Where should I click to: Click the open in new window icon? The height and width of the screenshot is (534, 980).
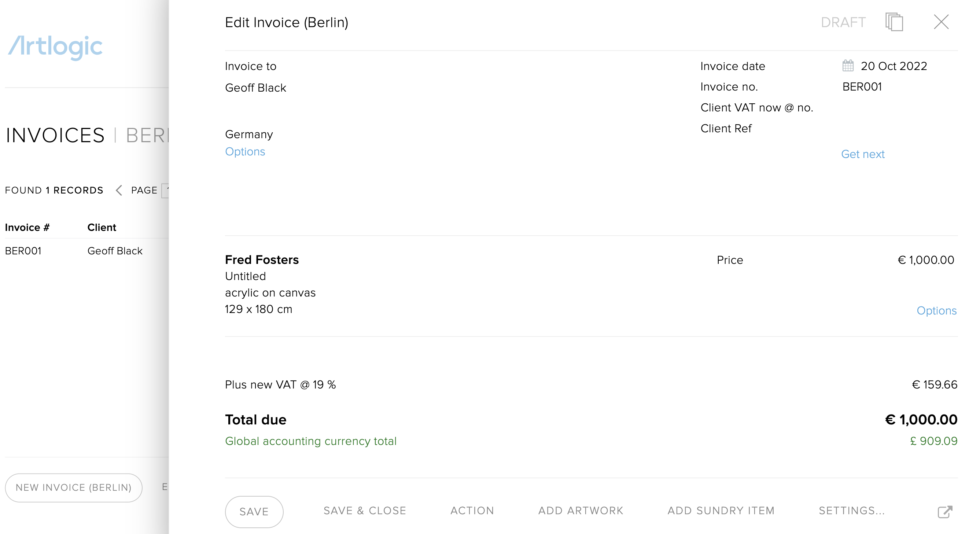point(945,511)
